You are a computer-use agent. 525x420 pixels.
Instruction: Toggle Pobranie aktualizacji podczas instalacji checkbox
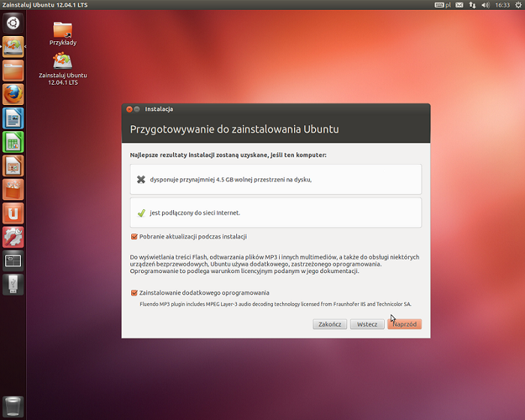[134, 236]
